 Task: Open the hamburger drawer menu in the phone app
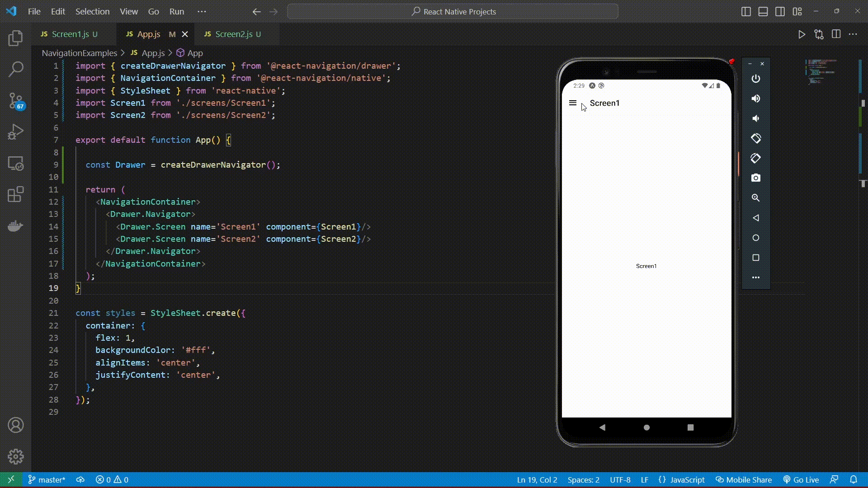573,103
